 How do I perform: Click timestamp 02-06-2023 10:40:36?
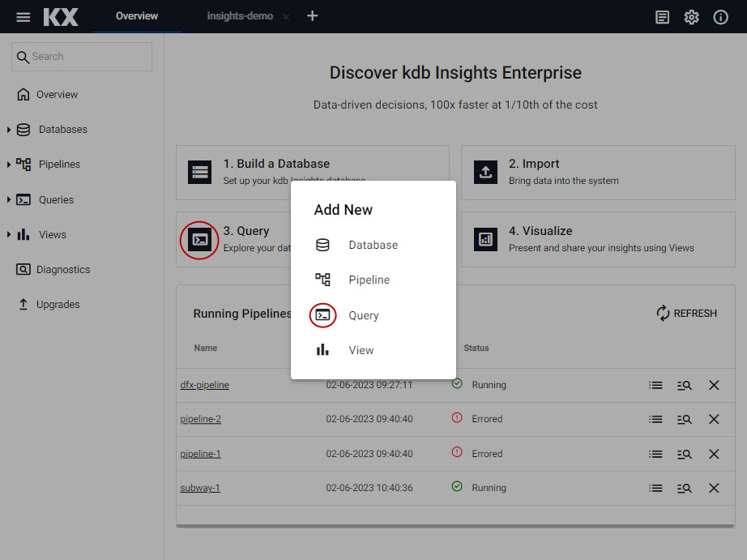click(x=369, y=488)
